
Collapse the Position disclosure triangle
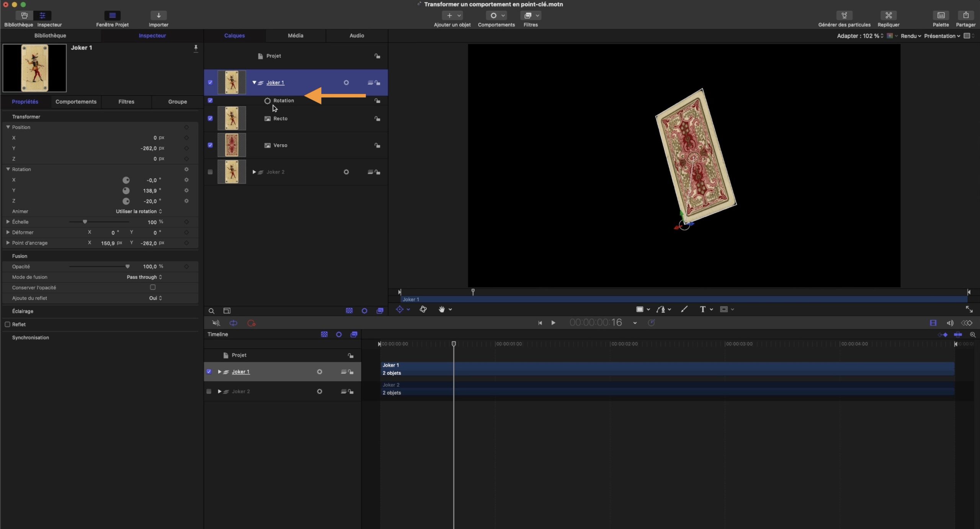[x=8, y=127]
